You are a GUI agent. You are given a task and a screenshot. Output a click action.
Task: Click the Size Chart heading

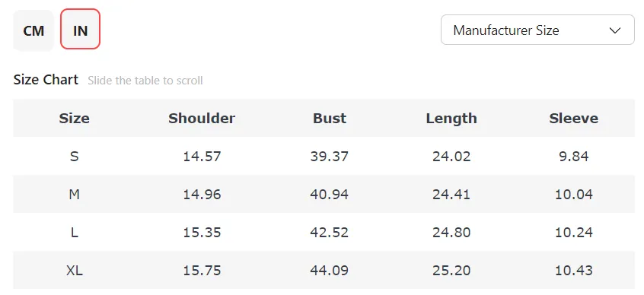coord(46,79)
